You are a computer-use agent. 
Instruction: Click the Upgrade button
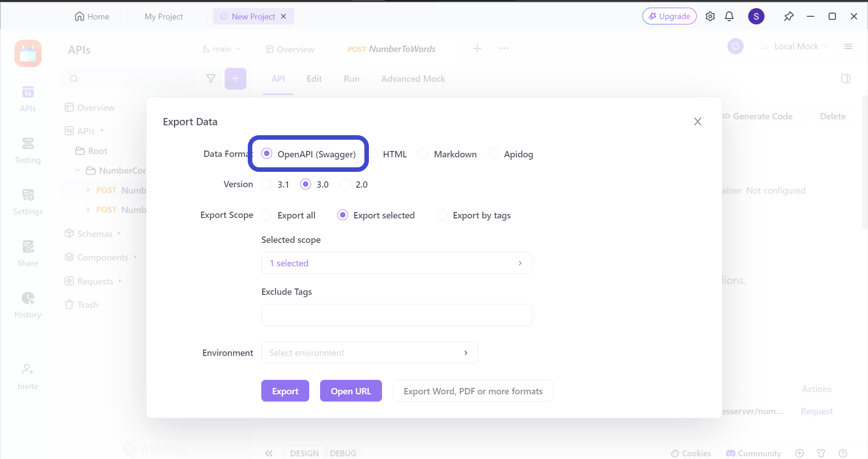coord(670,16)
